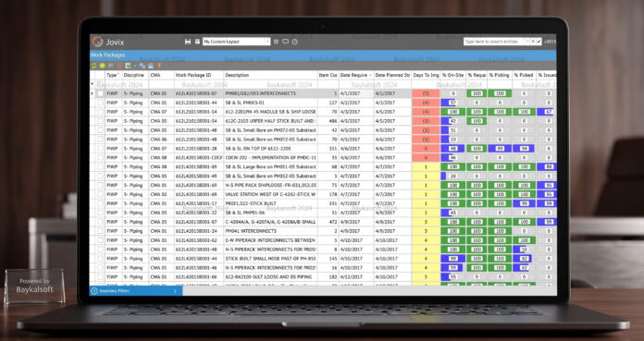Click the Jovix logo icon

[x=97, y=42]
